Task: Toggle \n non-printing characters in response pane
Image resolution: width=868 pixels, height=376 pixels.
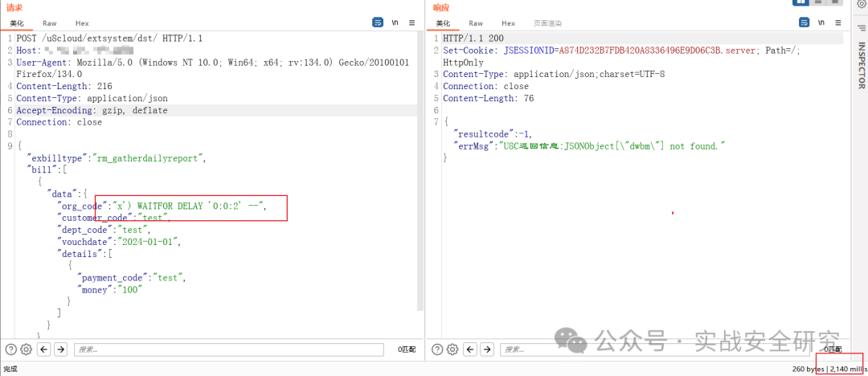Action: [821, 22]
